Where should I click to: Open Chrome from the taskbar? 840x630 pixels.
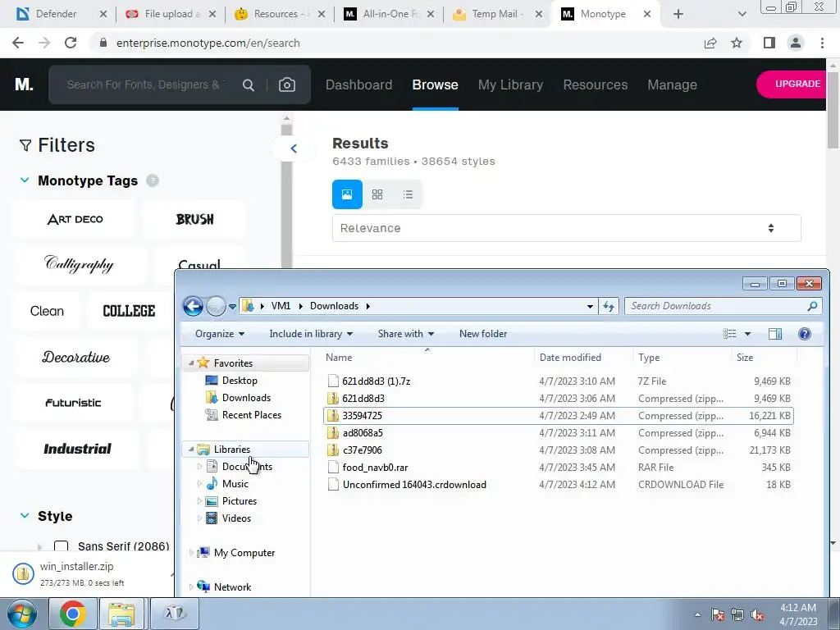[x=73, y=614]
